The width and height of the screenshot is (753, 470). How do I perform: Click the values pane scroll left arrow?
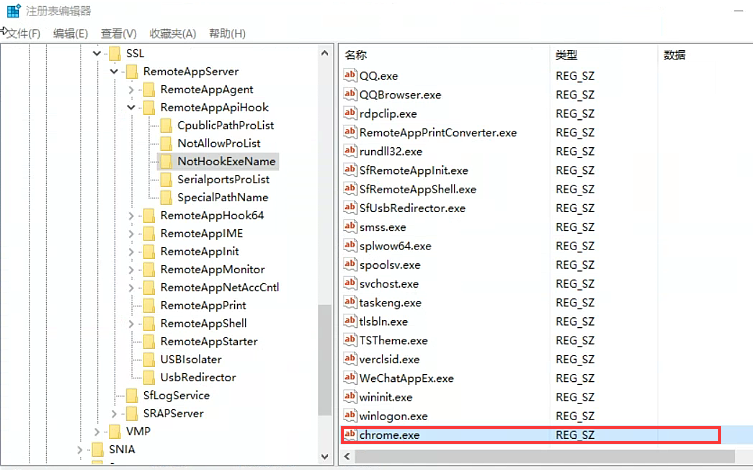click(x=347, y=457)
